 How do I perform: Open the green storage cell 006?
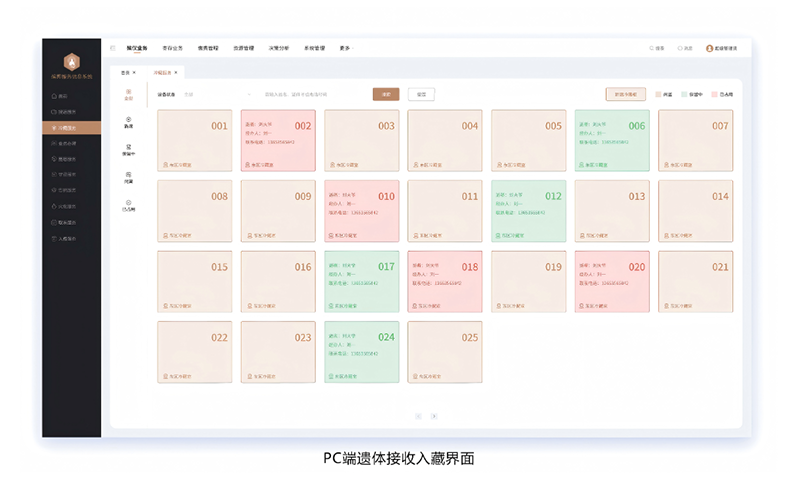coord(611,140)
